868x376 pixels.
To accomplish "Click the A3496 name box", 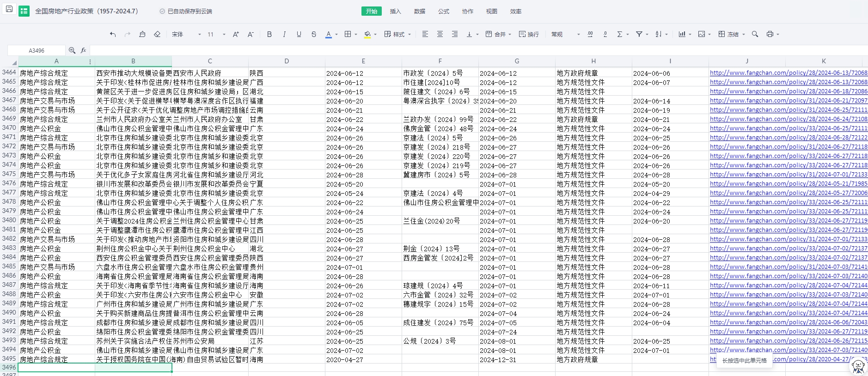I will coord(37,50).
